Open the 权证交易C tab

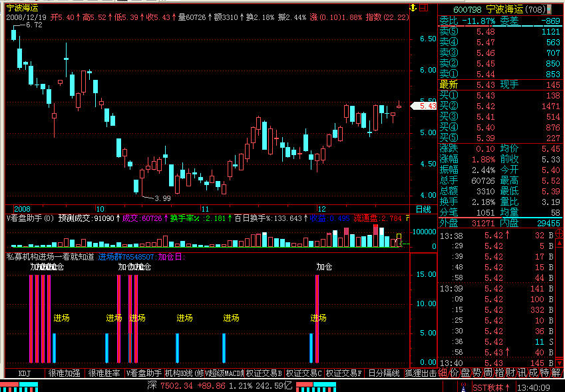tap(304, 373)
